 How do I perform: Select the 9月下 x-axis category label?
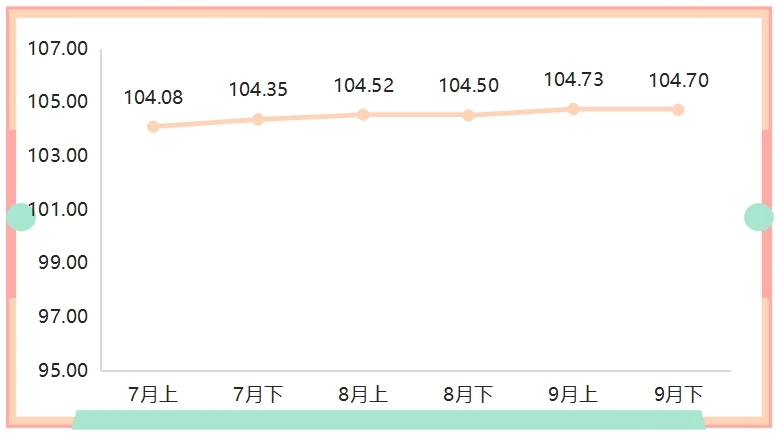pyautogui.click(x=678, y=395)
